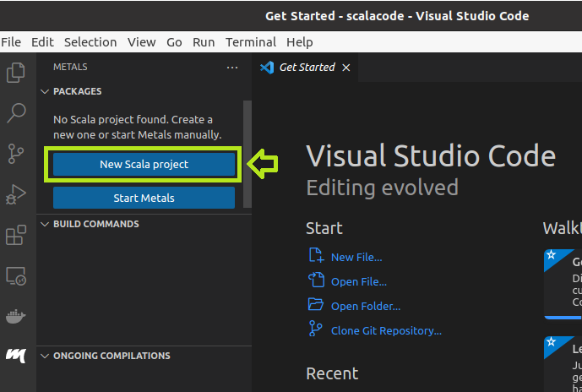Open Source Control view icon

click(x=16, y=153)
